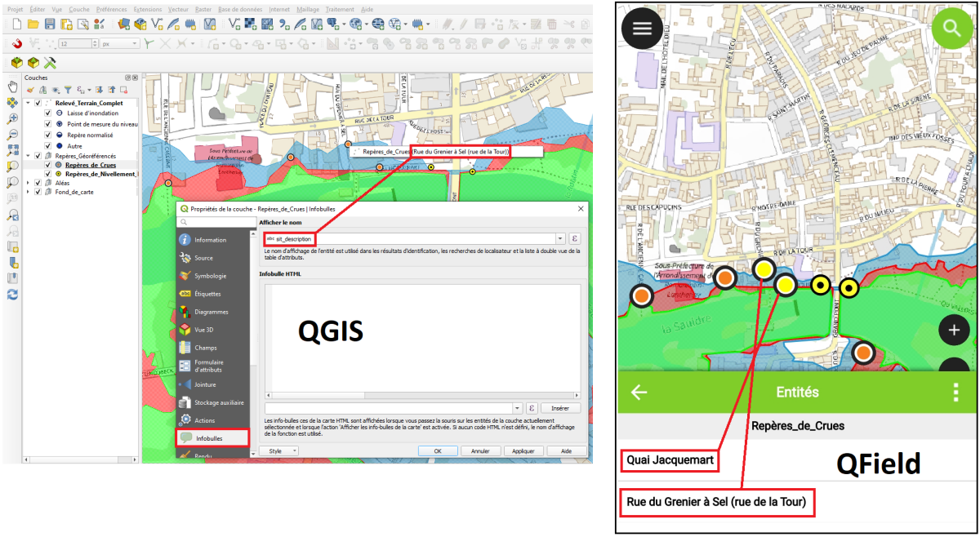The height and width of the screenshot is (537, 980).
Task: Click the Annuler button
Action: click(480, 450)
